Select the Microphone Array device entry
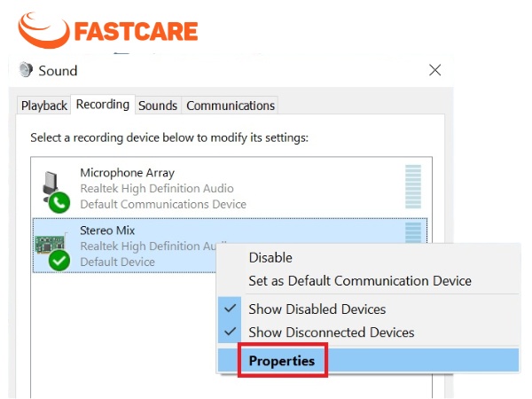The width and height of the screenshot is (532, 399). click(230, 188)
